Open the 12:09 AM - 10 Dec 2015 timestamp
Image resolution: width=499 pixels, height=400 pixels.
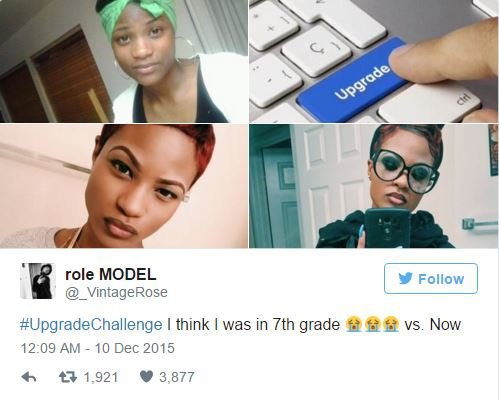(x=97, y=348)
